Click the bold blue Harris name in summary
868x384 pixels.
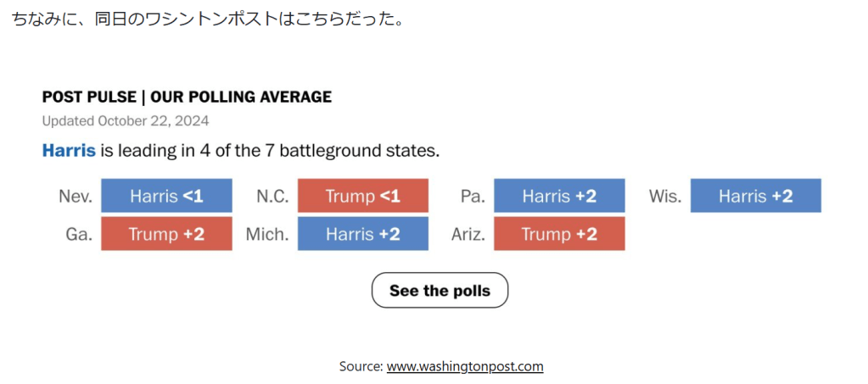[x=69, y=152]
